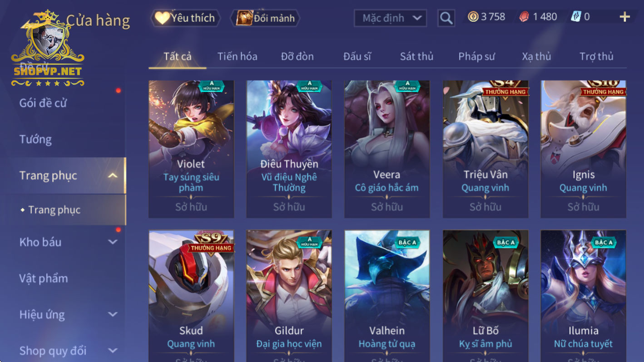
Task: Switch to the Pháp sư tab
Action: (x=476, y=56)
